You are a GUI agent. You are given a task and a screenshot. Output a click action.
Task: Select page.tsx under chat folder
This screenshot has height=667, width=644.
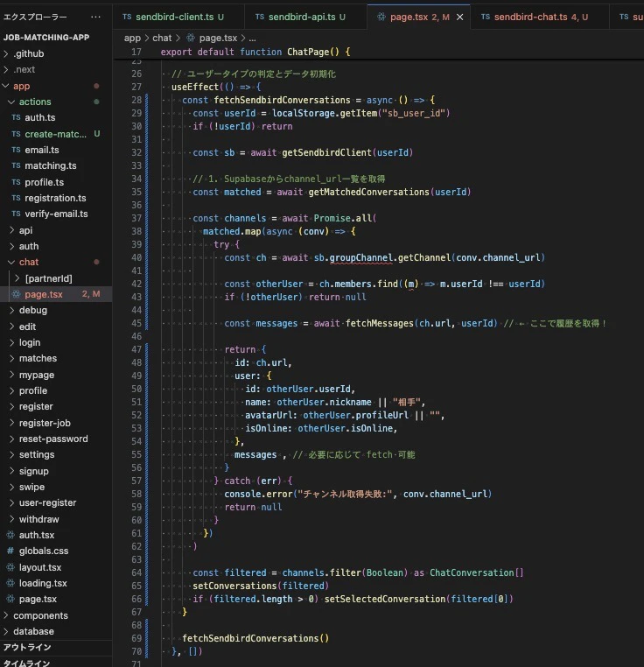56,294
